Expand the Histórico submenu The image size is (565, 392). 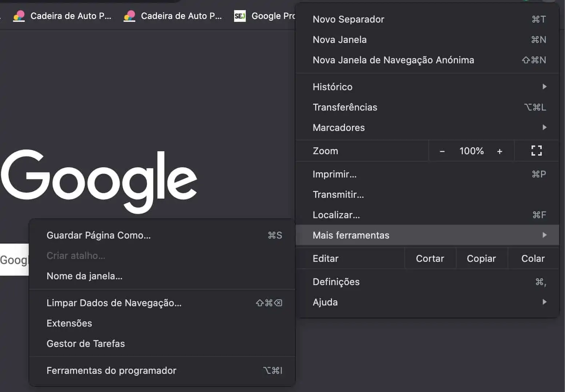(x=544, y=87)
